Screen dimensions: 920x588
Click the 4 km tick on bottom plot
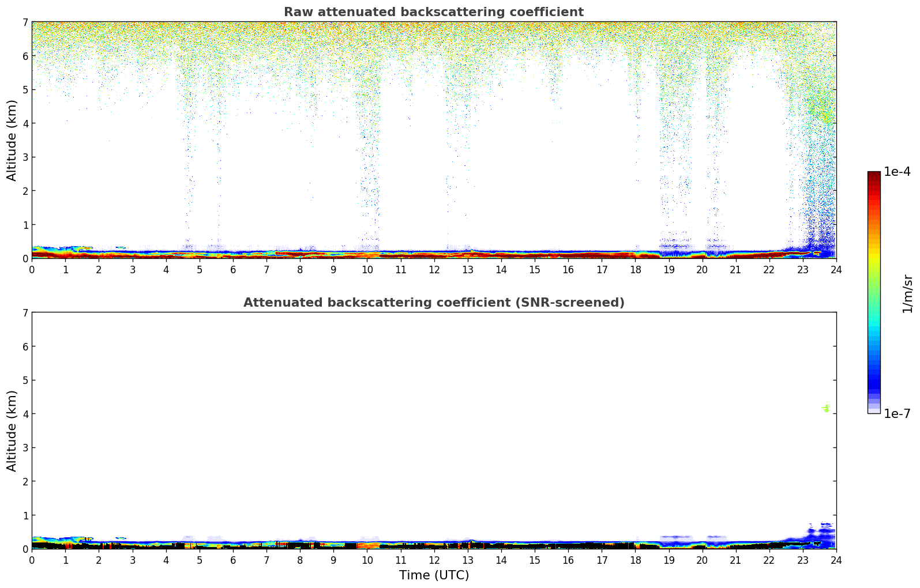coord(25,414)
